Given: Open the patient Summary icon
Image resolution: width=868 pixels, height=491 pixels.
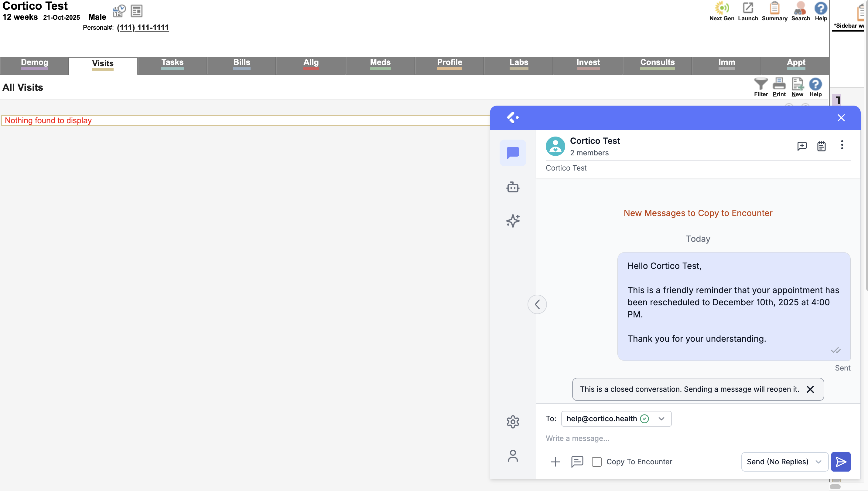Looking at the screenshot, I should coord(774,11).
